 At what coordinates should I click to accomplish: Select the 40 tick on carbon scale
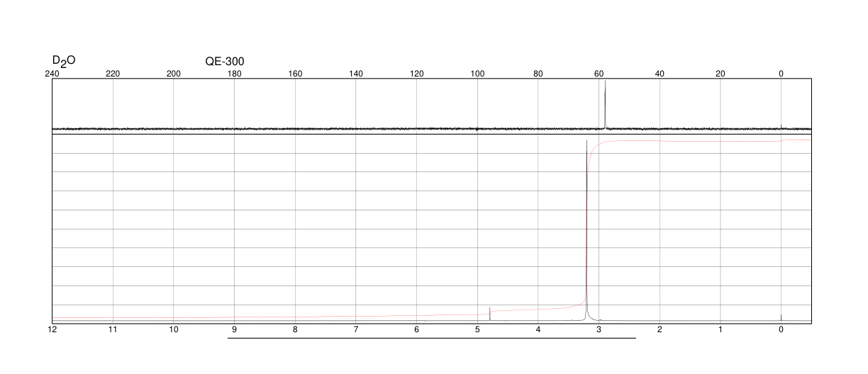[660, 74]
